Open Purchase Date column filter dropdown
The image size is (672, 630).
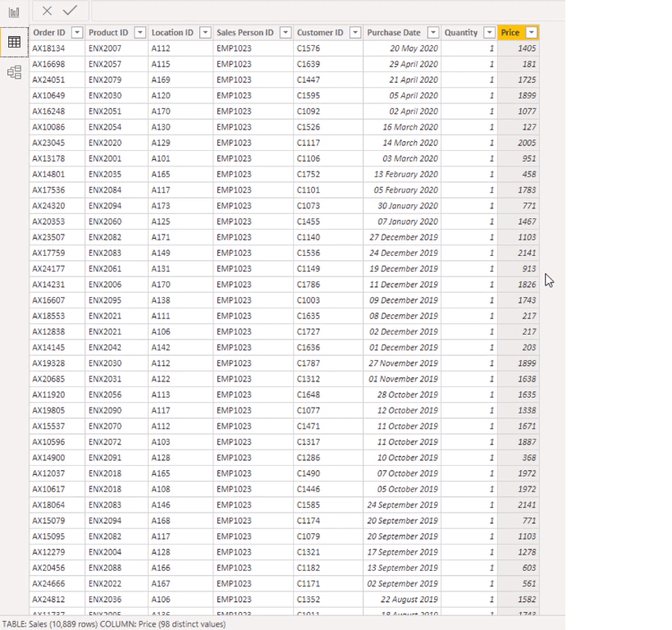tap(434, 33)
